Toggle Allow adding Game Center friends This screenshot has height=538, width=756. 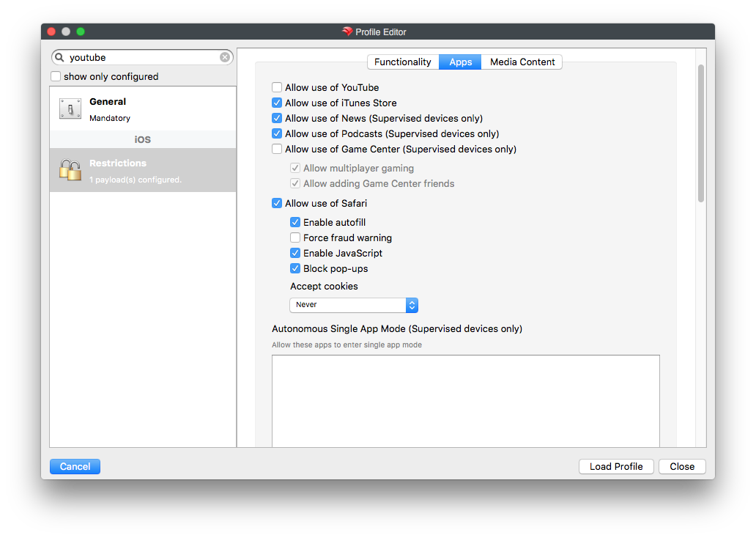point(295,184)
